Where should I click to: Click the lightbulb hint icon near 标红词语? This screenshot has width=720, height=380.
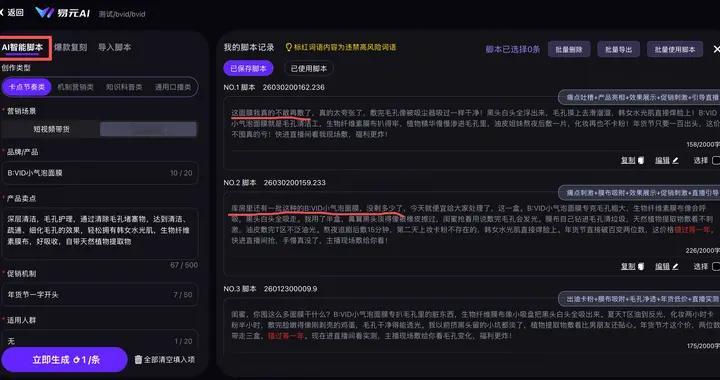click(289, 47)
